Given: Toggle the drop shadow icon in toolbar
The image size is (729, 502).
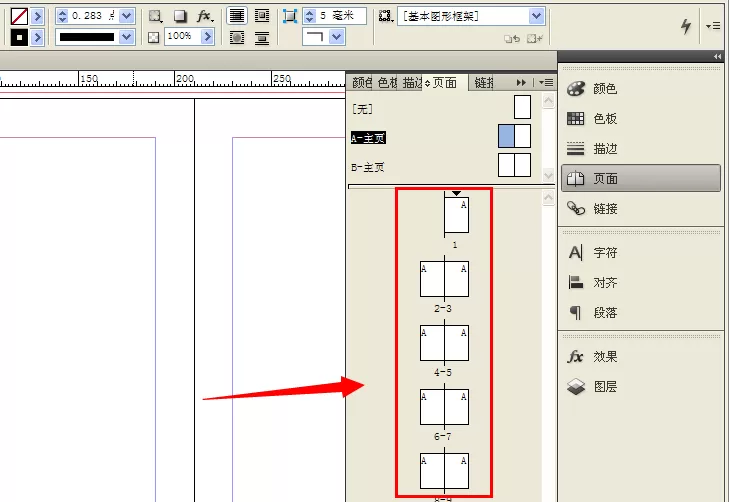Looking at the screenshot, I should pos(180,16).
